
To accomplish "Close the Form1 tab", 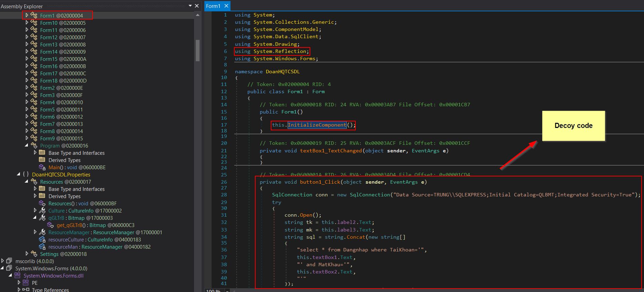I will point(226,6).
